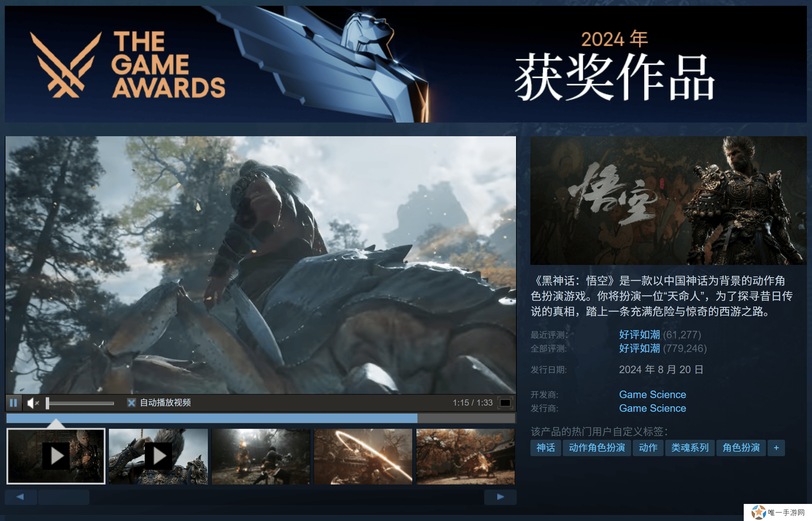Screen dimensions: 812x521
Task: Click the video time 1:15 / 1:33
Action: 473,403
